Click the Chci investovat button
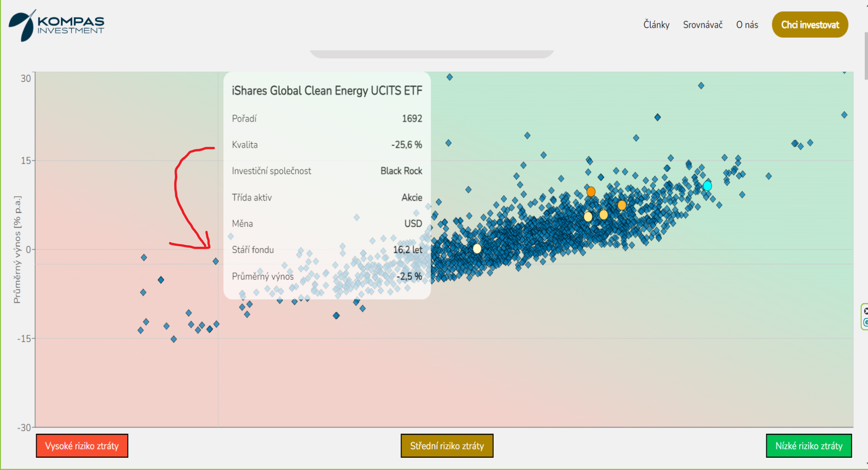 (810, 25)
